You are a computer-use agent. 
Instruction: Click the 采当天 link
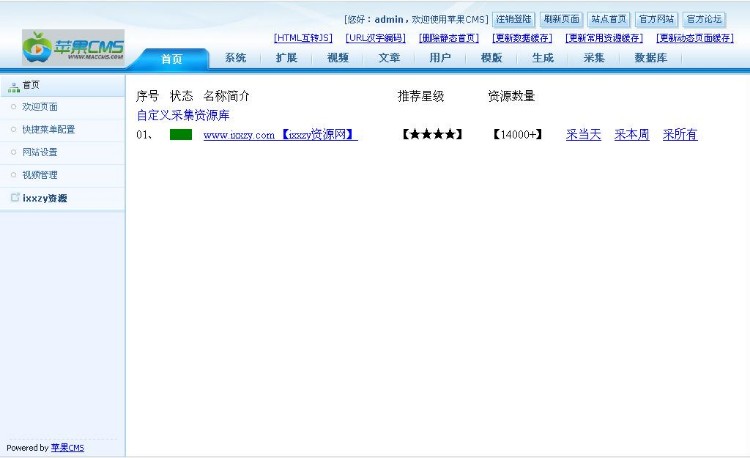[x=583, y=135]
